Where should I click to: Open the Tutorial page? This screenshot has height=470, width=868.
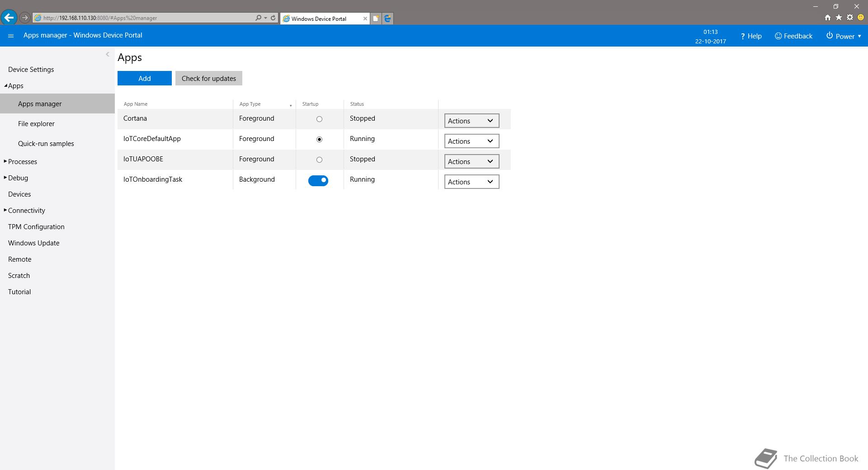19,291
